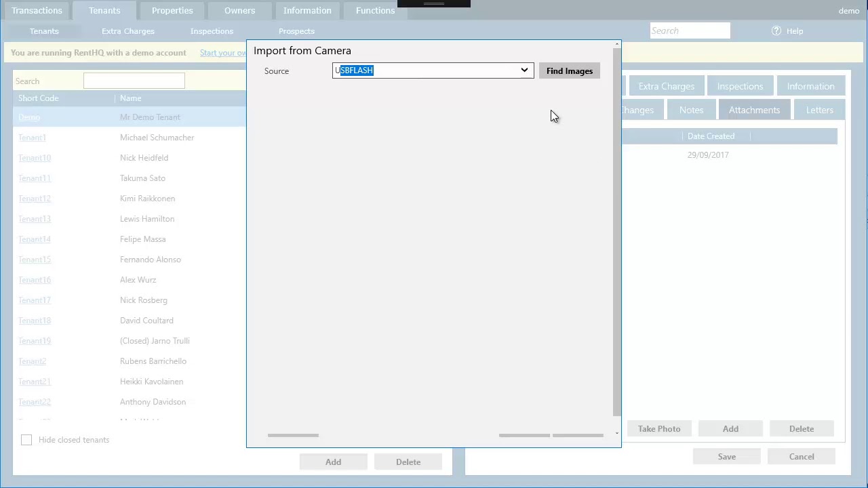Open the Transactions menu tab
The width and height of the screenshot is (868, 488).
coord(37,11)
